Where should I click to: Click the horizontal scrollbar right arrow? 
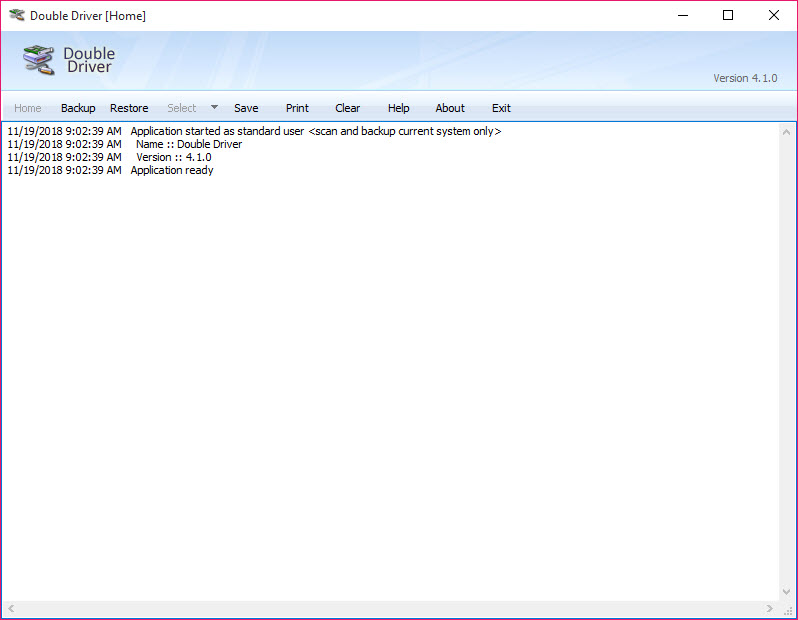(x=769, y=609)
